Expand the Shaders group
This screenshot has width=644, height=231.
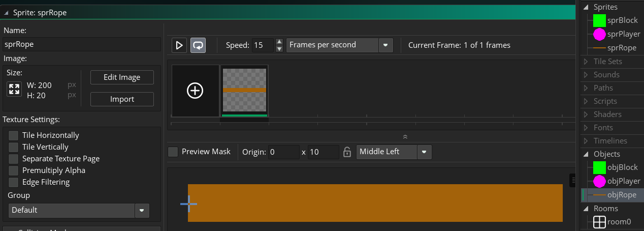click(585, 114)
